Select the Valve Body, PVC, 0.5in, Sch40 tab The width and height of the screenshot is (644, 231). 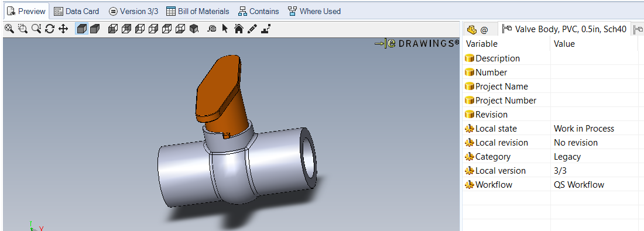point(564,29)
